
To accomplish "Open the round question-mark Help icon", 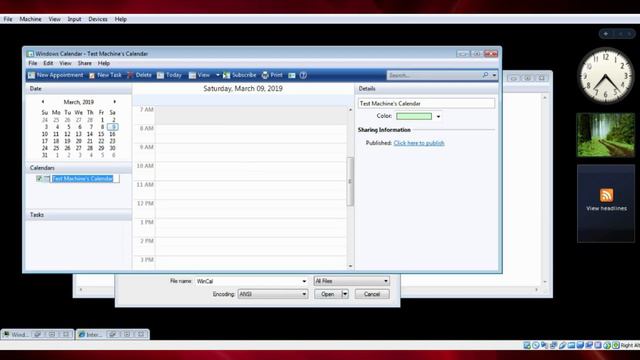I will click(303, 75).
